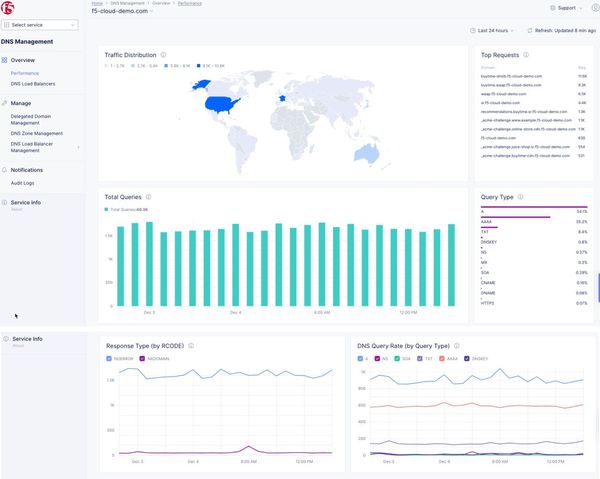600x479 pixels.
Task: Toggle the NXDOMAIN series checkbox
Action: click(x=143, y=358)
